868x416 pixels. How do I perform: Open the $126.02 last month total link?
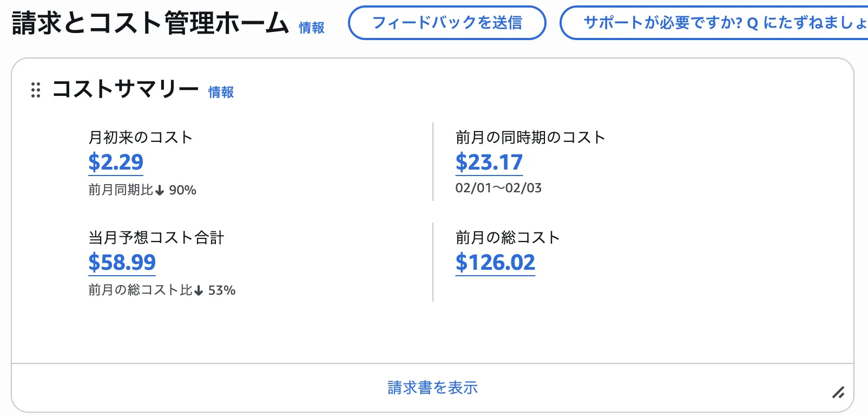(x=495, y=262)
